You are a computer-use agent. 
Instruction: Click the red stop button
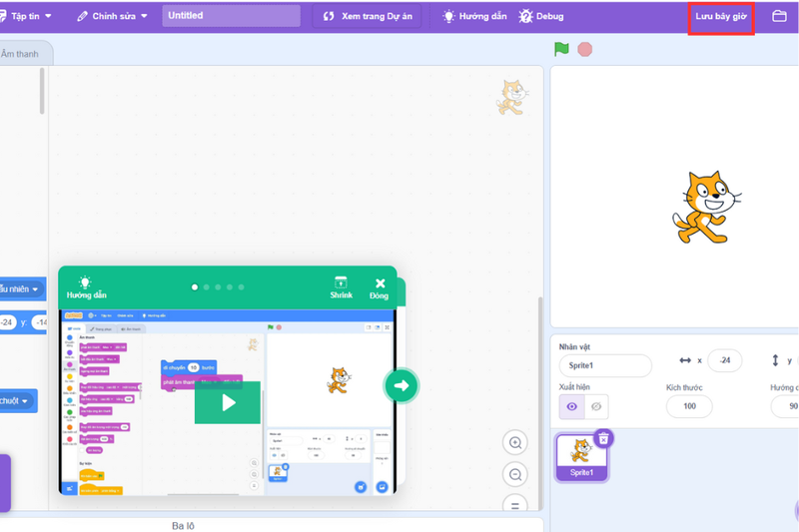tap(585, 49)
